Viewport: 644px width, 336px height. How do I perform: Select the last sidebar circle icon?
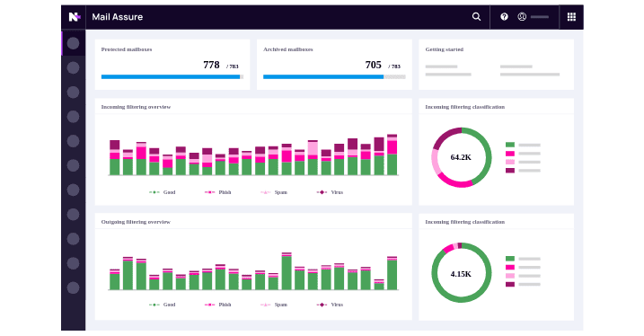(73, 288)
